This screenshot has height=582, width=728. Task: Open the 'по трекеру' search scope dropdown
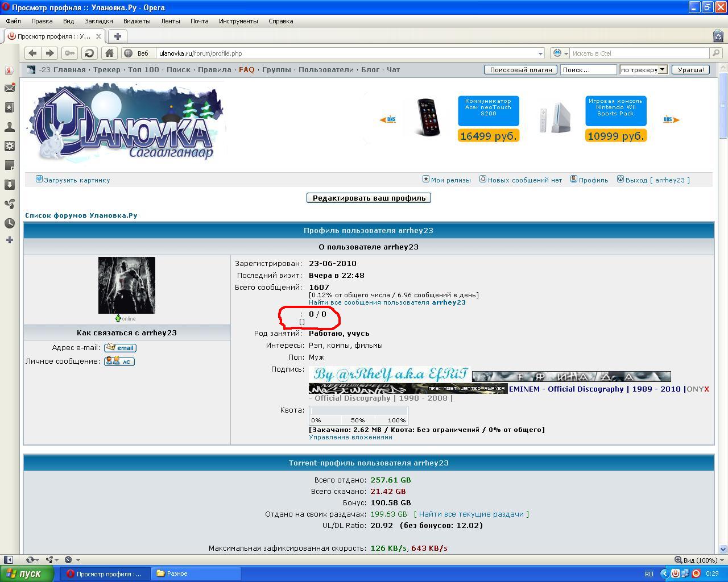(662, 69)
